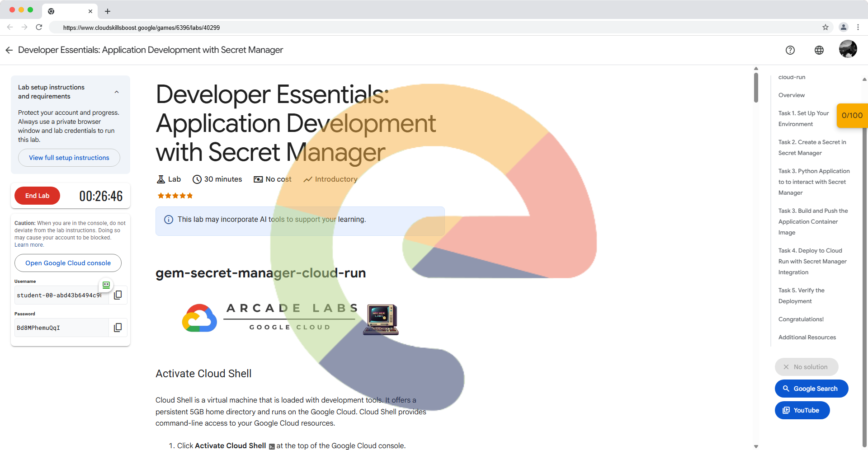Click the browser reload icon
Image resolution: width=868 pixels, height=450 pixels.
(39, 27)
